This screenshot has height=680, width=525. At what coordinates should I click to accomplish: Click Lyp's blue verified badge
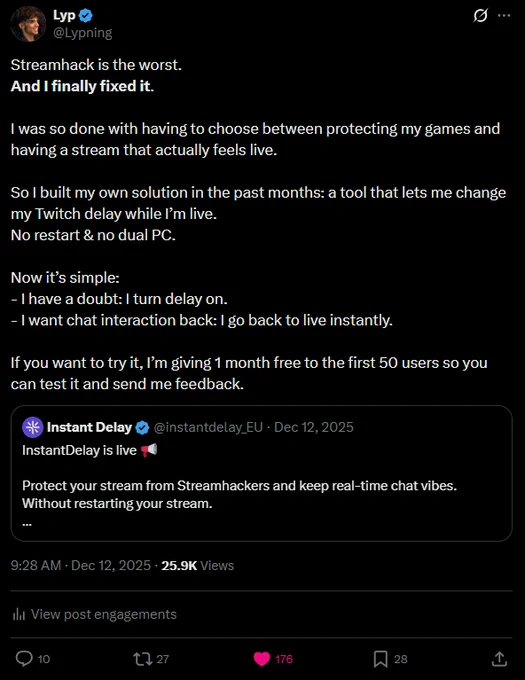point(86,16)
